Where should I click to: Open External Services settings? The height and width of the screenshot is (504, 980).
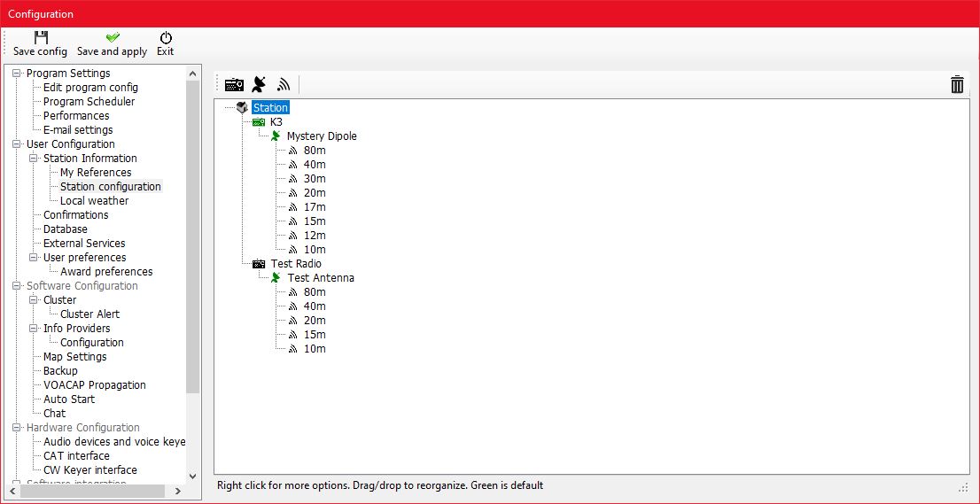[x=84, y=243]
